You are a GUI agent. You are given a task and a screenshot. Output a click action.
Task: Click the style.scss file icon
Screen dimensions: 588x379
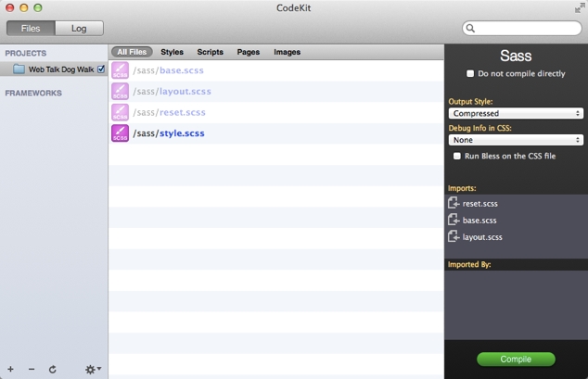click(x=120, y=133)
